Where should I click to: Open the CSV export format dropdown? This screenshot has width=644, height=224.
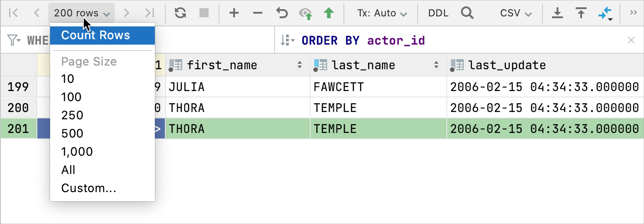pos(516,13)
